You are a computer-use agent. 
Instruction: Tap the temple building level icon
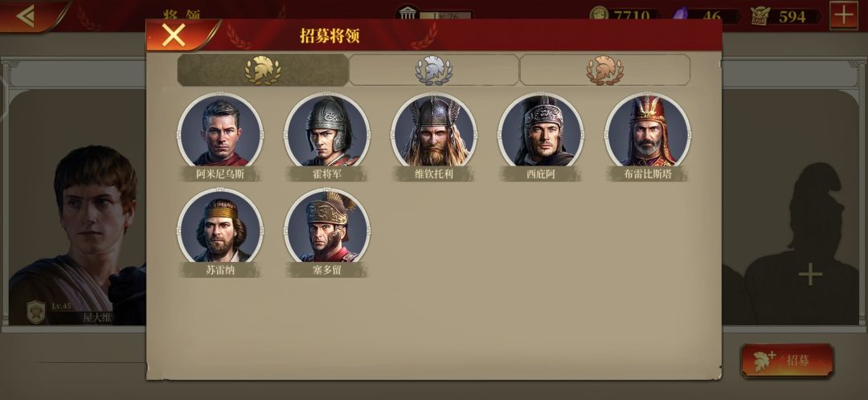pos(408,13)
